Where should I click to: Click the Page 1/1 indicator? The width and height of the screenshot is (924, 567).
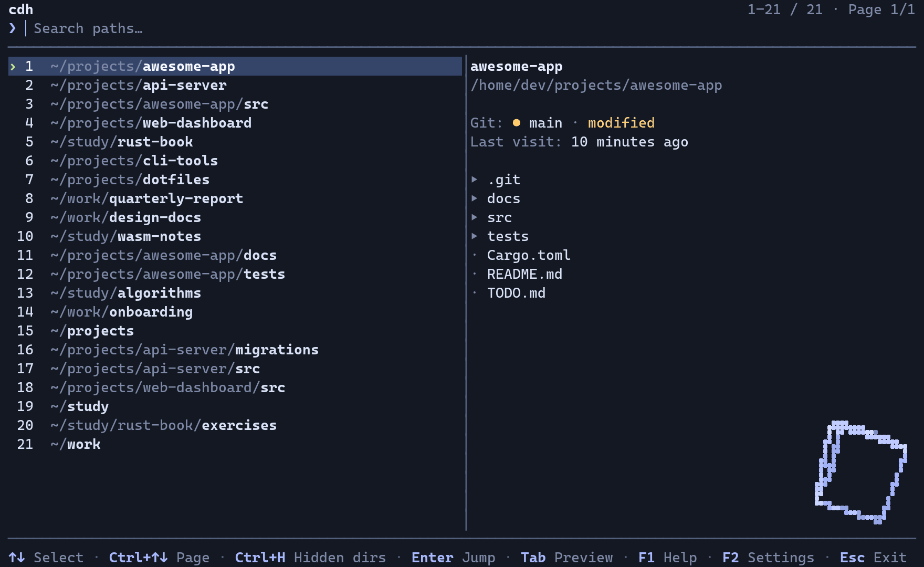pos(882,9)
